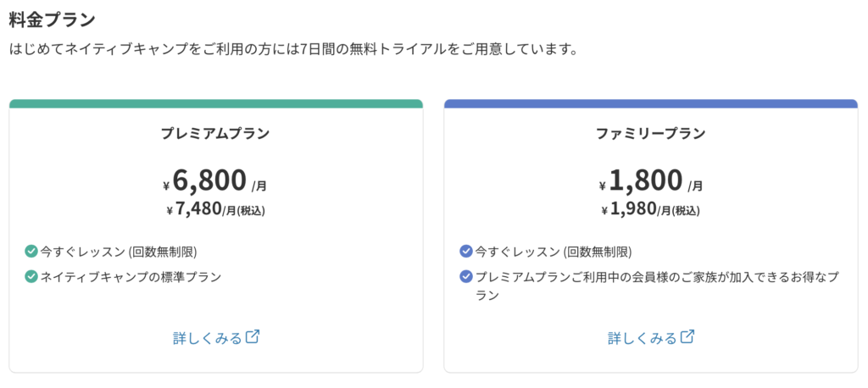The height and width of the screenshot is (388, 868).
Task: Open 詳しくみる link in ファミリープラン card
Action: (x=643, y=337)
